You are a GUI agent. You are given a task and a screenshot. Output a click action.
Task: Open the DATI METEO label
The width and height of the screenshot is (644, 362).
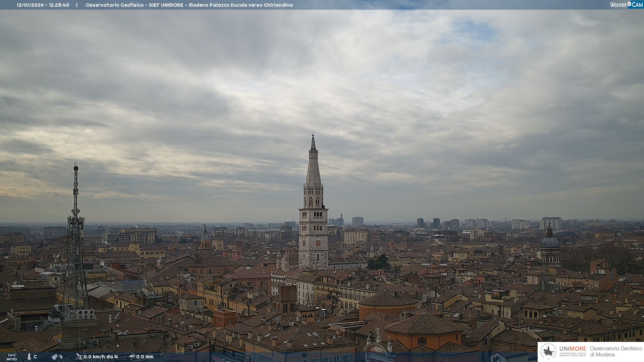[x=12, y=357]
